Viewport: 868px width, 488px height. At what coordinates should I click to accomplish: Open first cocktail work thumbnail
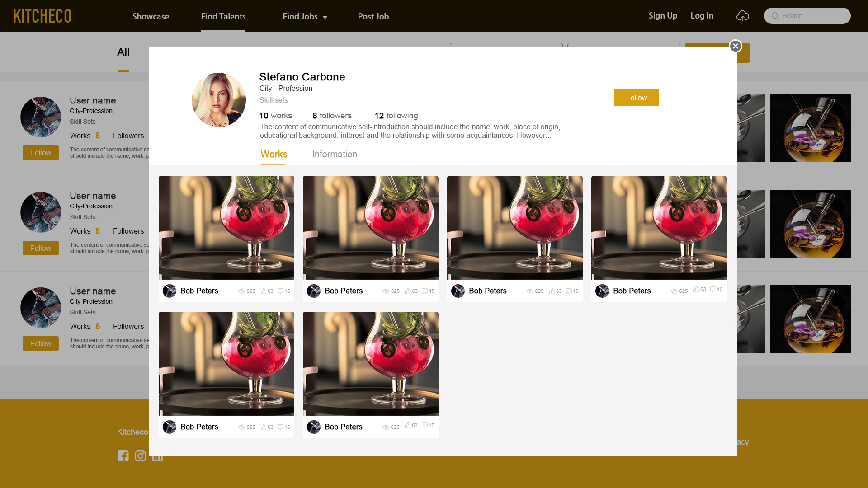[226, 228]
